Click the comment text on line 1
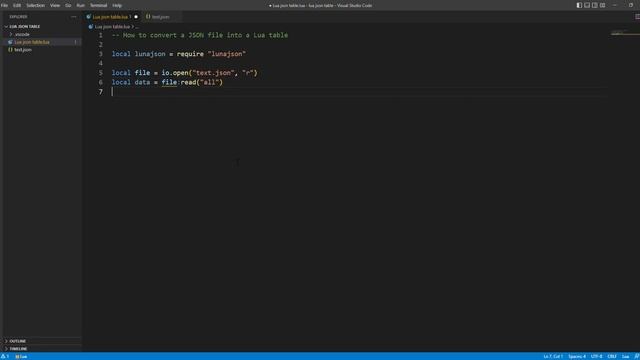This screenshot has width=640, height=360. [x=200, y=35]
